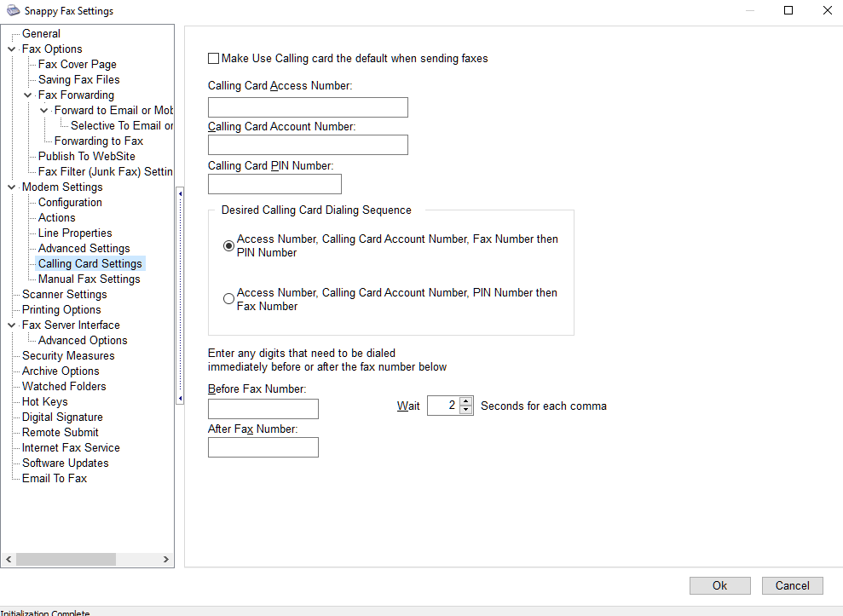Screen dimensions: 843x616
Task: Decrease the wait seconds per comma
Action: [465, 410]
